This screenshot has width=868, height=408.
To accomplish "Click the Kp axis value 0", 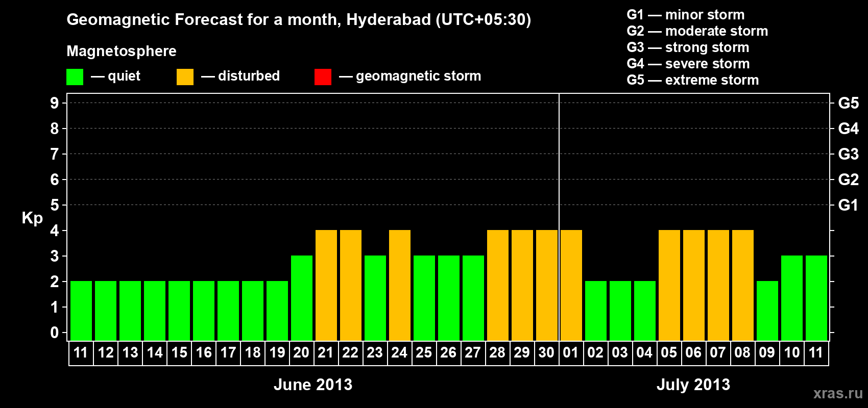I will pyautogui.click(x=55, y=333).
